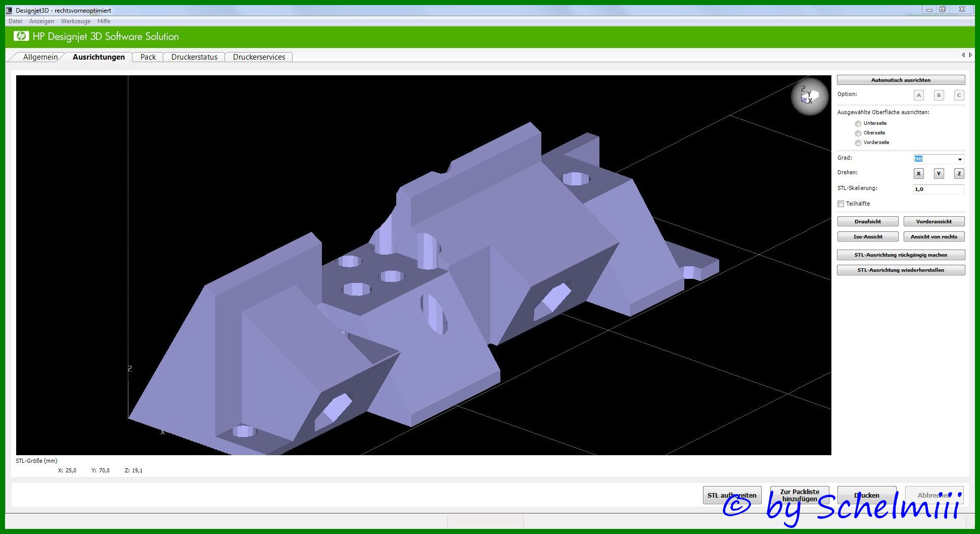Choose alignment option A
This screenshot has width=980, height=534.
[x=919, y=95]
